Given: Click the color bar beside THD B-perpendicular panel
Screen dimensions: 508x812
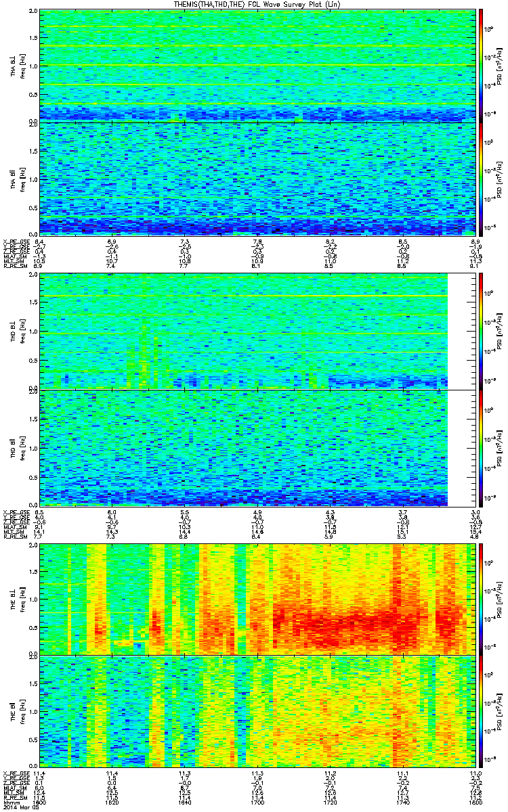Looking at the screenshot, I should [x=482, y=331].
